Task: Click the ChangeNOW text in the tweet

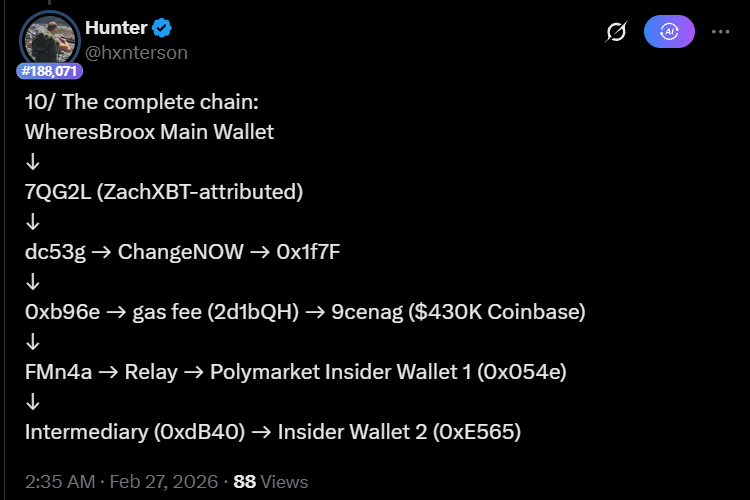Action: tap(181, 251)
